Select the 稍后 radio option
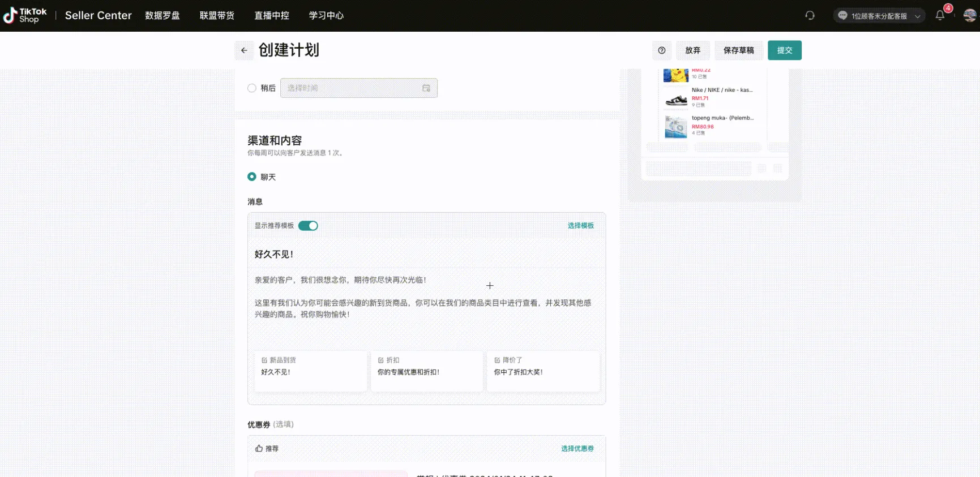The height and width of the screenshot is (477, 980). [x=252, y=88]
